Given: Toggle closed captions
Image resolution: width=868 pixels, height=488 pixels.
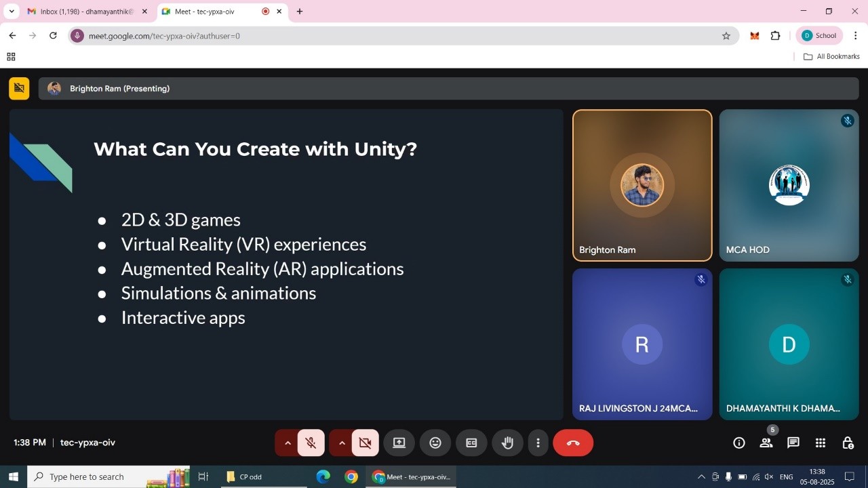Looking at the screenshot, I should 471,443.
